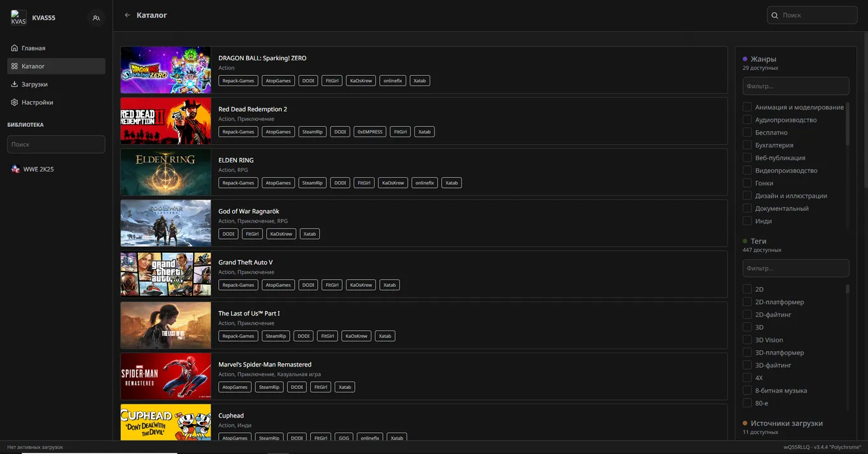Click 0xEMPRESS tag on Red Dead Redemption 2
Viewport: 868px width, 454px height.
tap(370, 132)
